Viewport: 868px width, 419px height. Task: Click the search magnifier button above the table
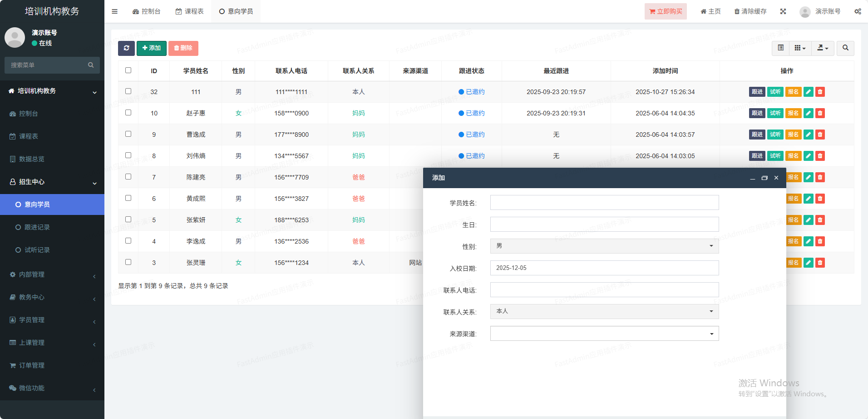click(845, 48)
